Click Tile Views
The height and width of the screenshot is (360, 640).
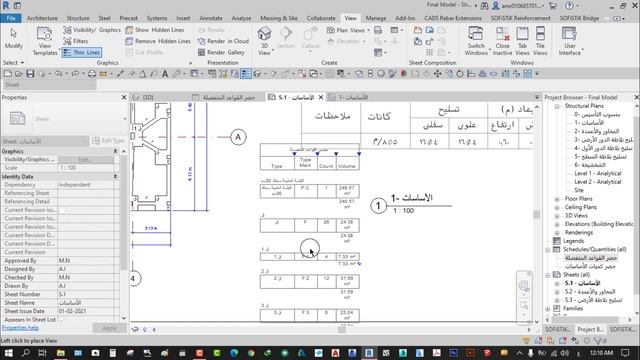(540, 41)
